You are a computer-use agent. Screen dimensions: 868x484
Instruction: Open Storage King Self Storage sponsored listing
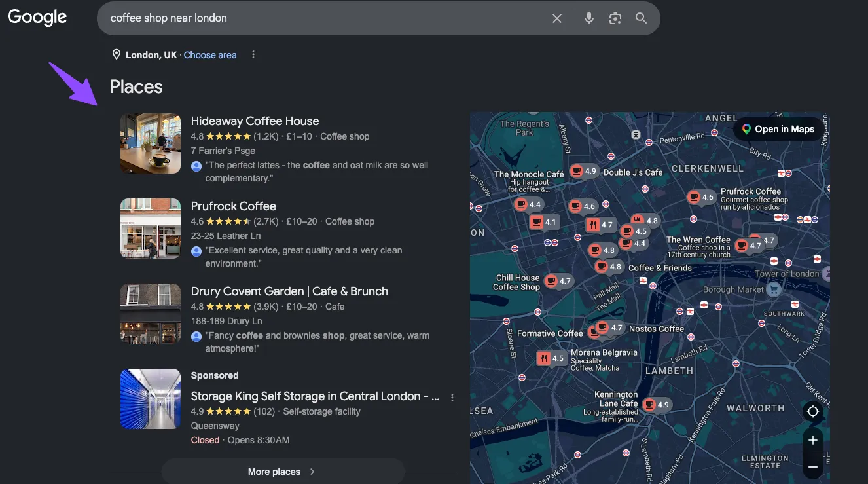[x=315, y=396]
